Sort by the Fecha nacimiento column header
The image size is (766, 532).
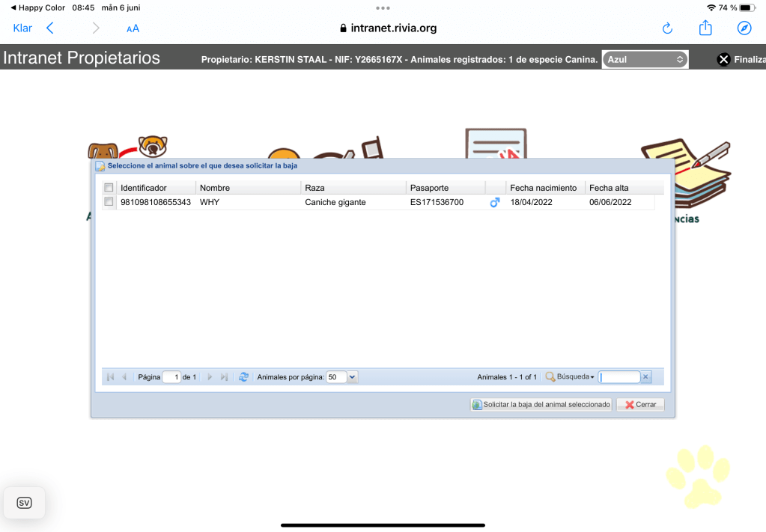(543, 188)
